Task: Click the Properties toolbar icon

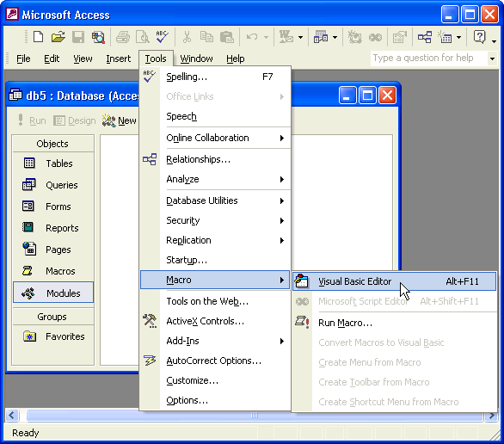Action: (400, 37)
